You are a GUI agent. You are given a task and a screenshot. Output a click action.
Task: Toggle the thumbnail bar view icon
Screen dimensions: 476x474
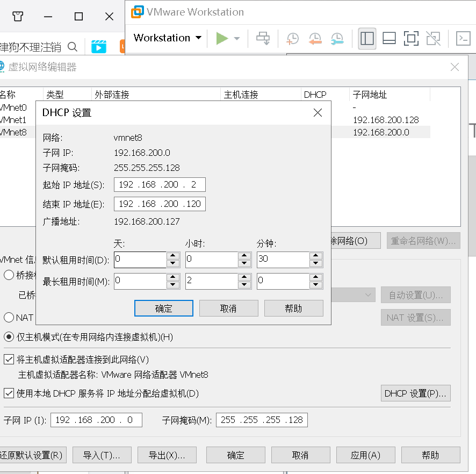389,39
